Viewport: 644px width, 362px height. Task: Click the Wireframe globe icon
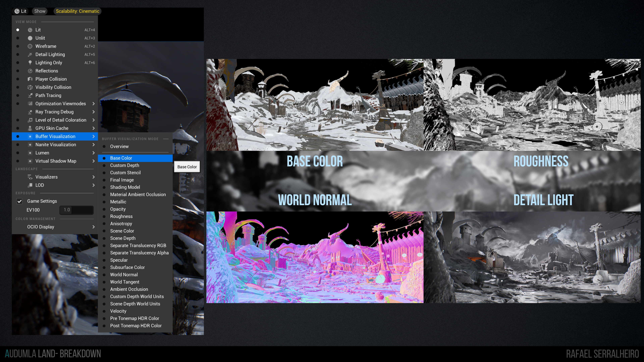click(30, 46)
